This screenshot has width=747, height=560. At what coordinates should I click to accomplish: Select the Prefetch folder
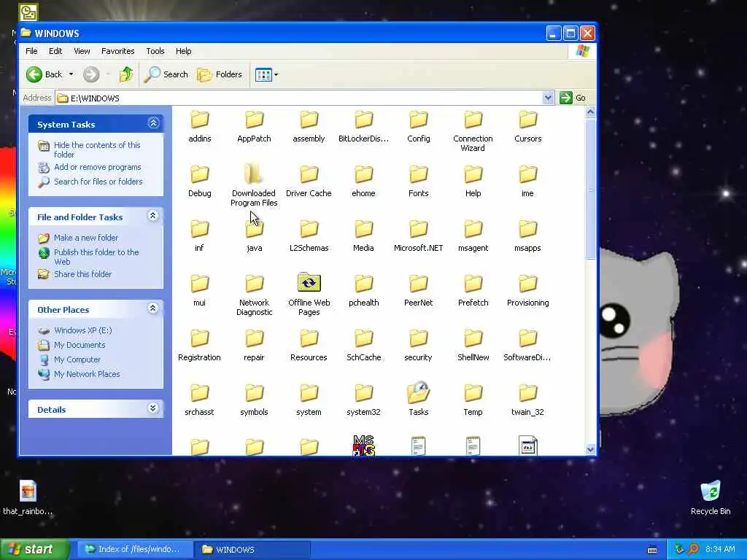pos(473,290)
